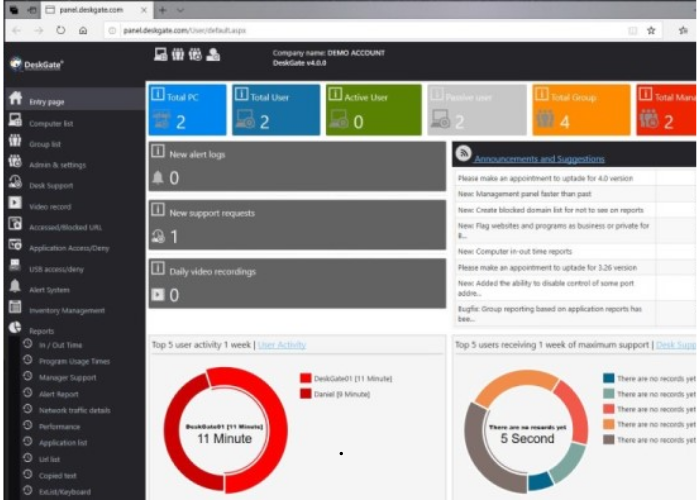Screen dimensions: 700x500
Task: Open Computer list in sidebar
Action: (x=51, y=123)
